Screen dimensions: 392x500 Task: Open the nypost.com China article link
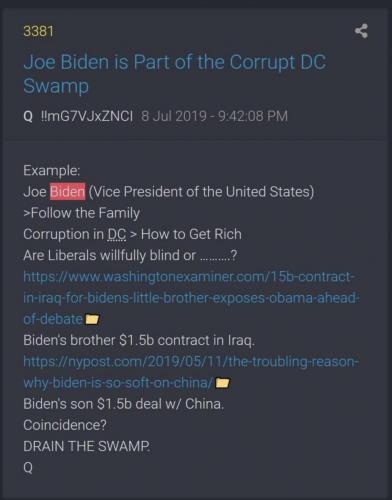click(x=190, y=372)
